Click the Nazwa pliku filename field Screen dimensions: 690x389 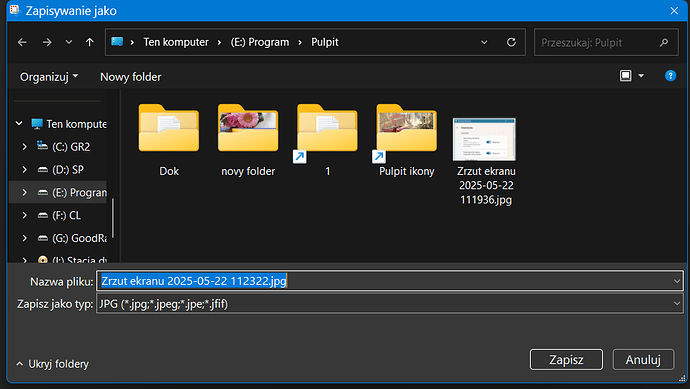pyautogui.click(x=389, y=281)
